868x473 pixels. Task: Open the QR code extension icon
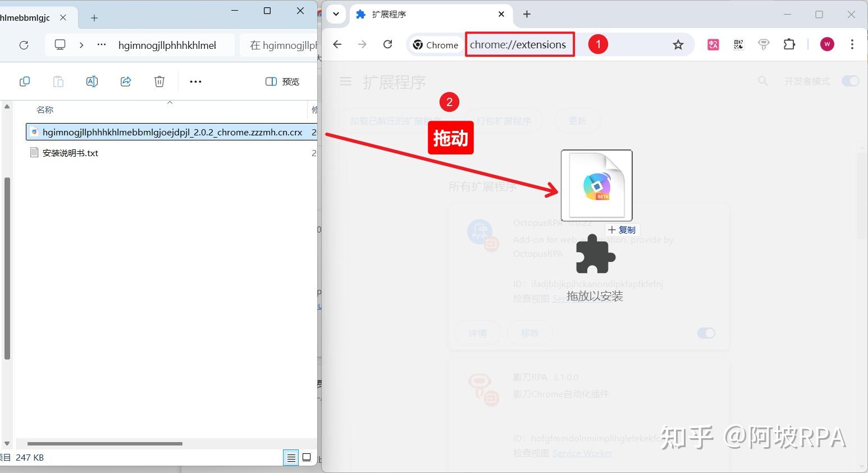coord(737,44)
